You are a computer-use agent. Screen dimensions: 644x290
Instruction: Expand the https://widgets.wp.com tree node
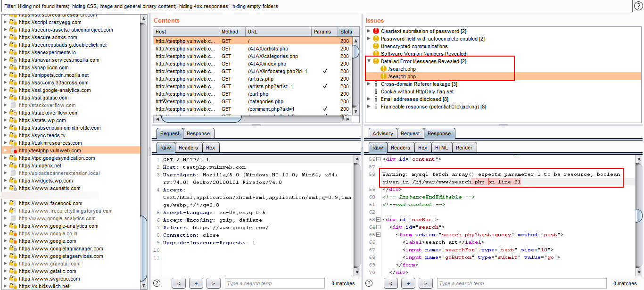click(x=5, y=181)
